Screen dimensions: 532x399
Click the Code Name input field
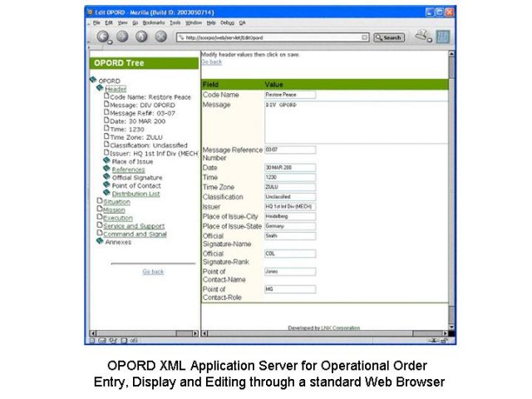click(290, 95)
